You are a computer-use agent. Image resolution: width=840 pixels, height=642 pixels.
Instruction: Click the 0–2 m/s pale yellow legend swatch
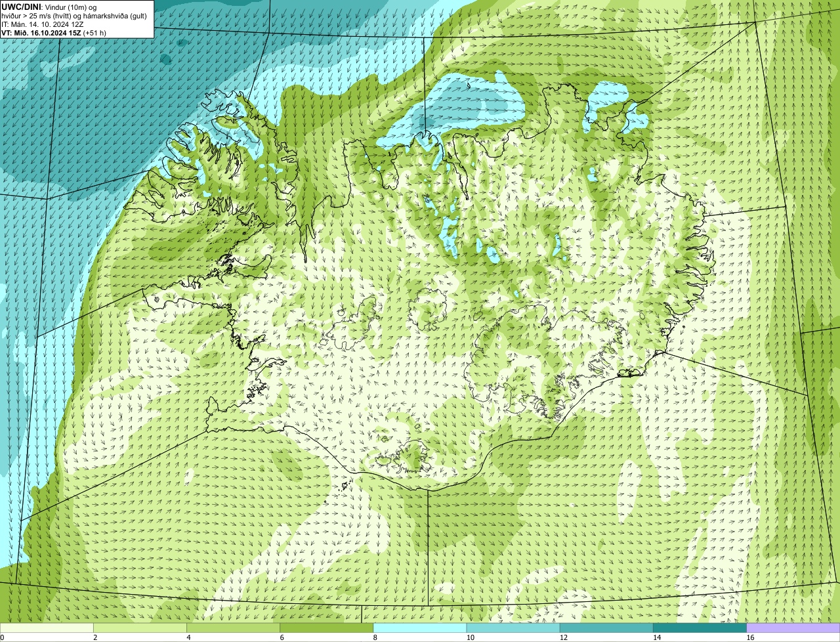47,628
